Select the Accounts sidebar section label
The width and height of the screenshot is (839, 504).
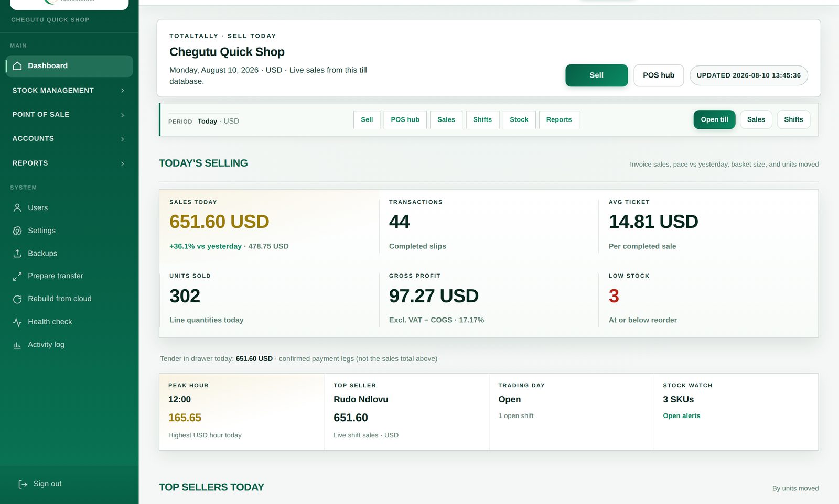tap(33, 138)
